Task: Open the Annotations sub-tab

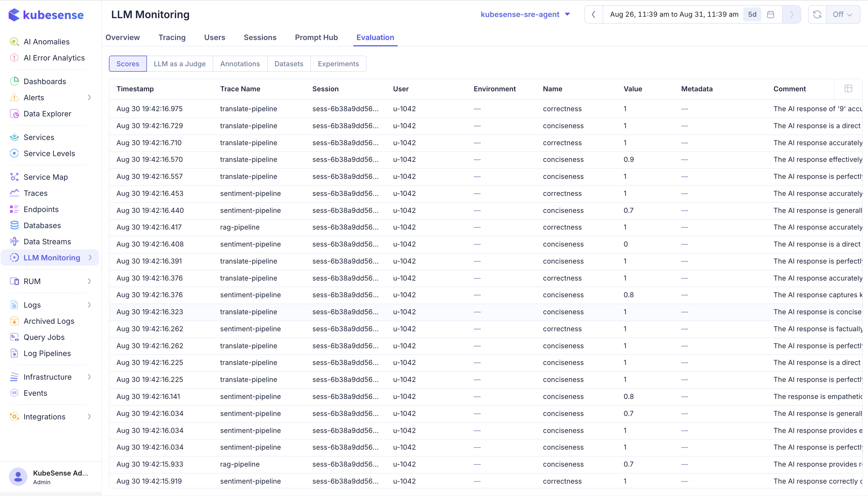Action: (240, 64)
